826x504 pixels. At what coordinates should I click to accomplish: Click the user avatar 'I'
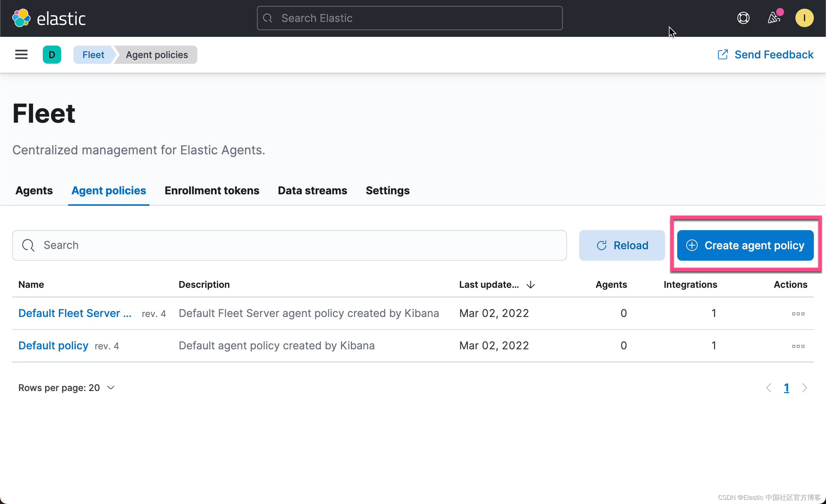coord(804,18)
